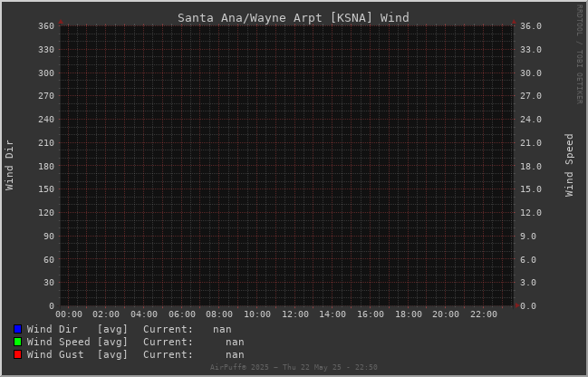This screenshot has width=588, height=377.
Task: Click the 14:00 time axis label
Action: (x=333, y=314)
